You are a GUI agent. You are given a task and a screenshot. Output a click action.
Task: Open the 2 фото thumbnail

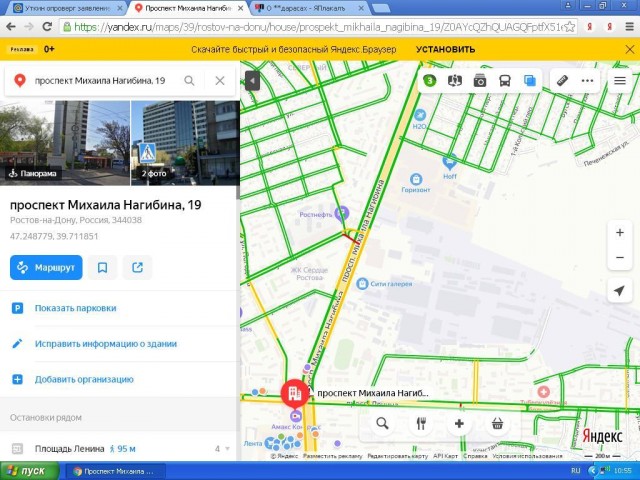pyautogui.click(x=185, y=143)
